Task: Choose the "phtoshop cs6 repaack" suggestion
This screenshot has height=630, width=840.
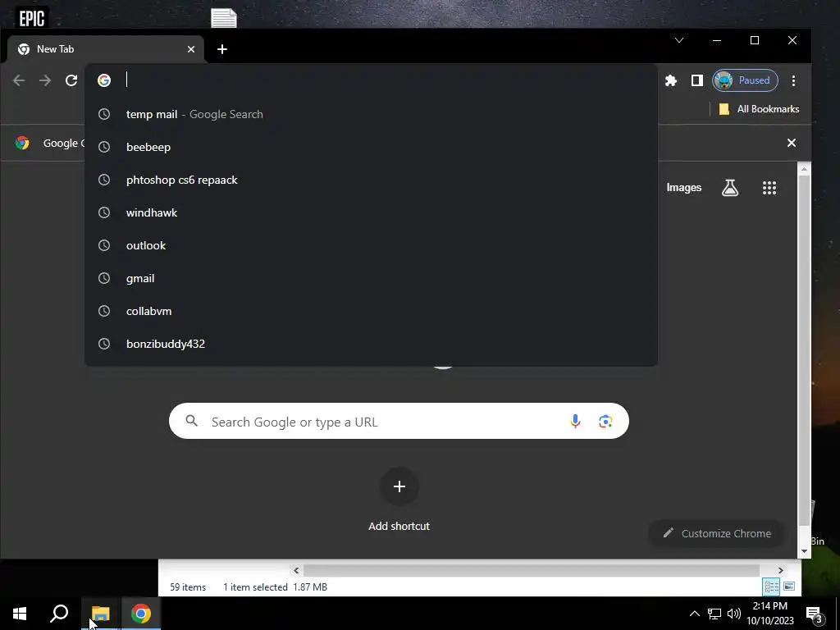Action: (371, 180)
